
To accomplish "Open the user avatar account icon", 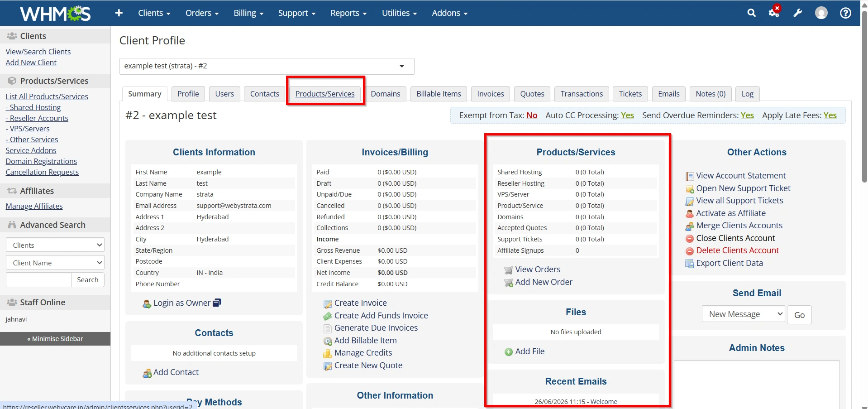I will coord(821,13).
